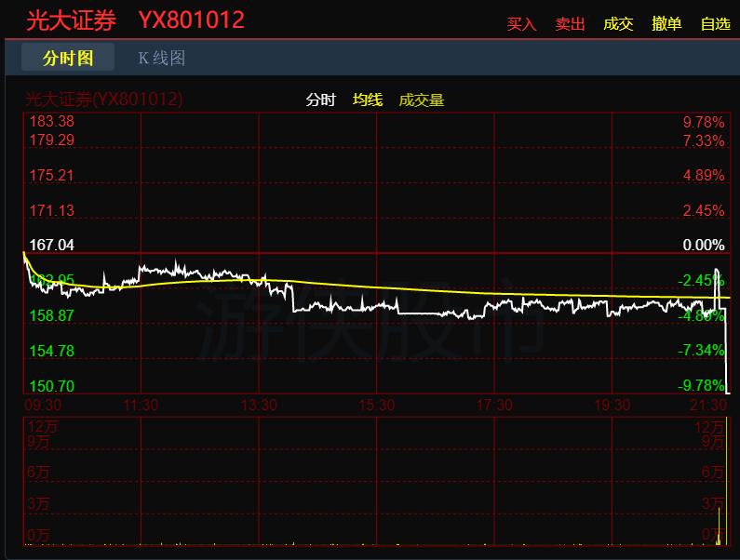Click the 11:30 time axis label

[141, 405]
